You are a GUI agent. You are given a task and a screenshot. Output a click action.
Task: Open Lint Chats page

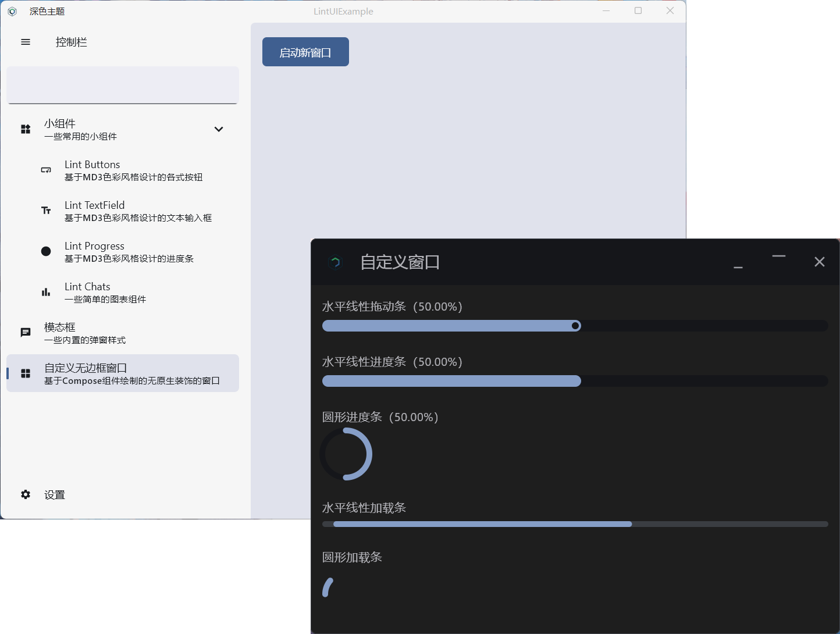(x=123, y=293)
